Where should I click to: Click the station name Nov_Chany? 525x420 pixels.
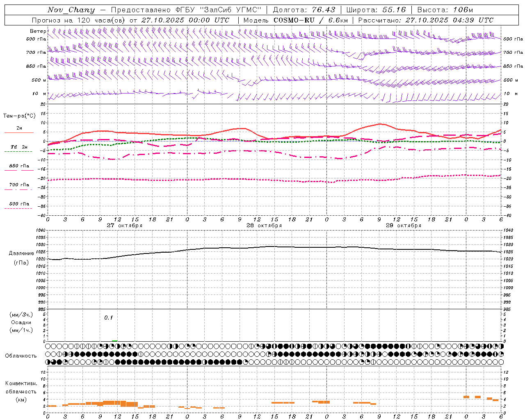point(71,10)
